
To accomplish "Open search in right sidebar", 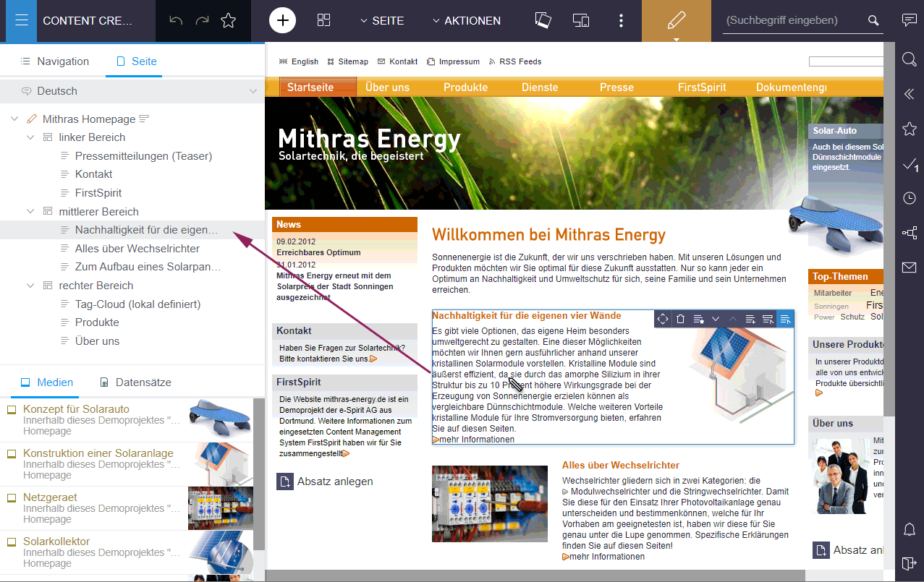I will pos(910,59).
